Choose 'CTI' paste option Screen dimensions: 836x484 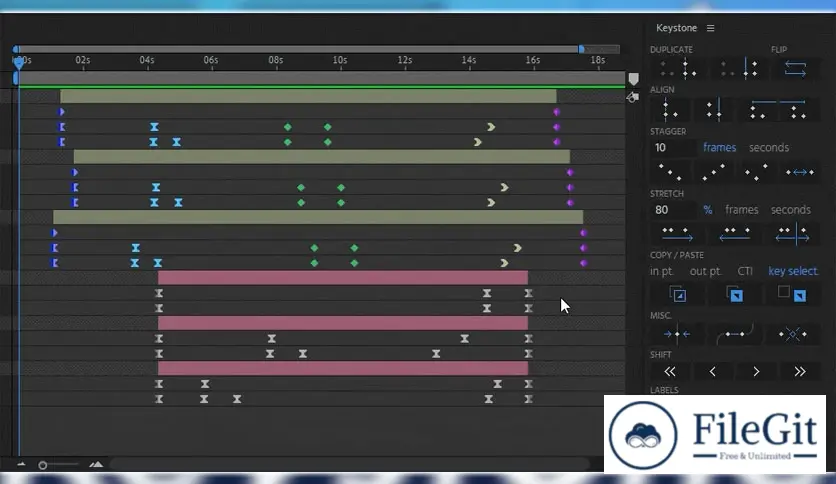click(745, 271)
